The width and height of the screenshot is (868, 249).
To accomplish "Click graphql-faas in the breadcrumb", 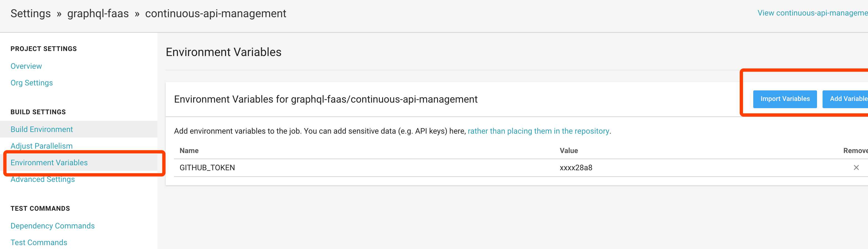I will tap(98, 14).
